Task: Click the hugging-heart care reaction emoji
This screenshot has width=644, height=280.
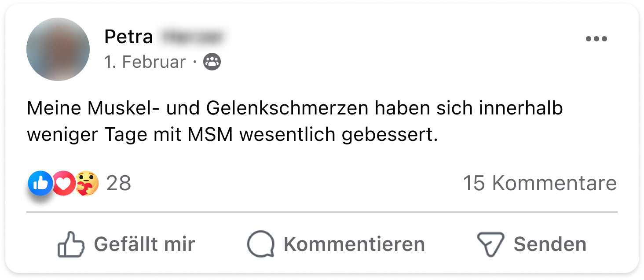Action: pyautogui.click(x=87, y=183)
